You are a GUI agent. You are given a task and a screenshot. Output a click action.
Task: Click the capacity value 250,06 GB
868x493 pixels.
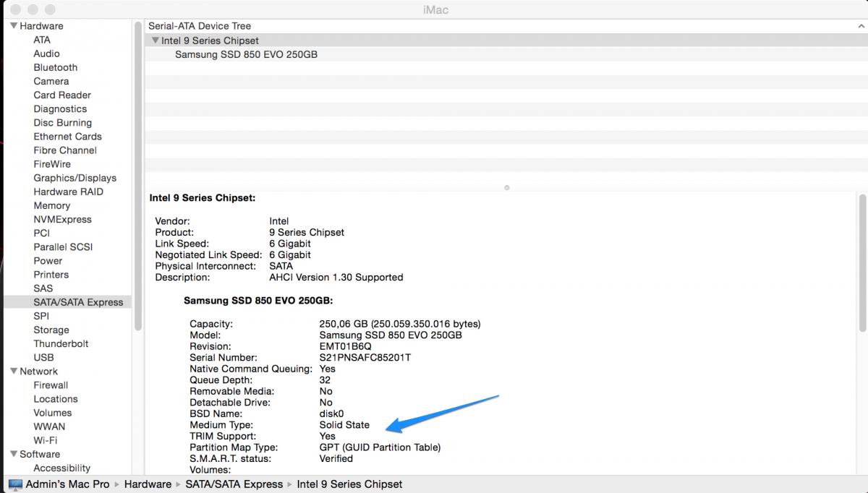pyautogui.click(x=344, y=324)
